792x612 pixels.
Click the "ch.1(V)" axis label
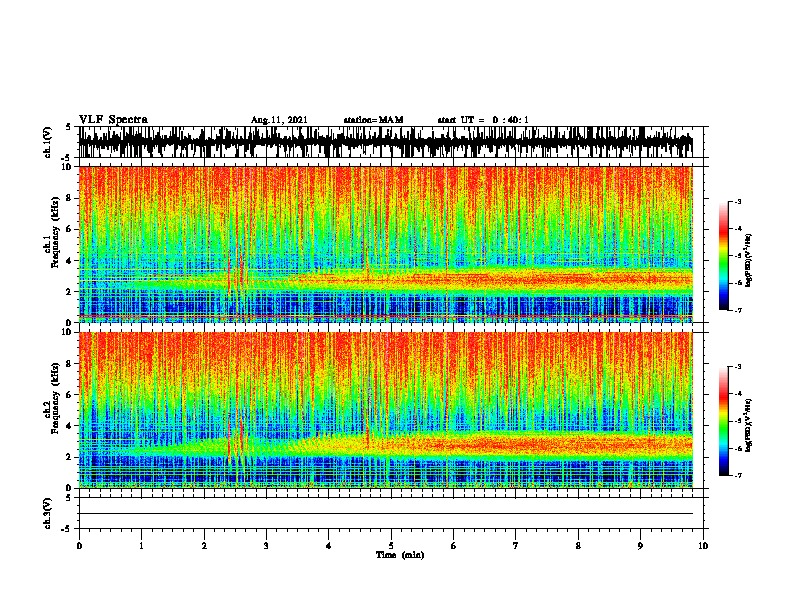pyautogui.click(x=47, y=143)
